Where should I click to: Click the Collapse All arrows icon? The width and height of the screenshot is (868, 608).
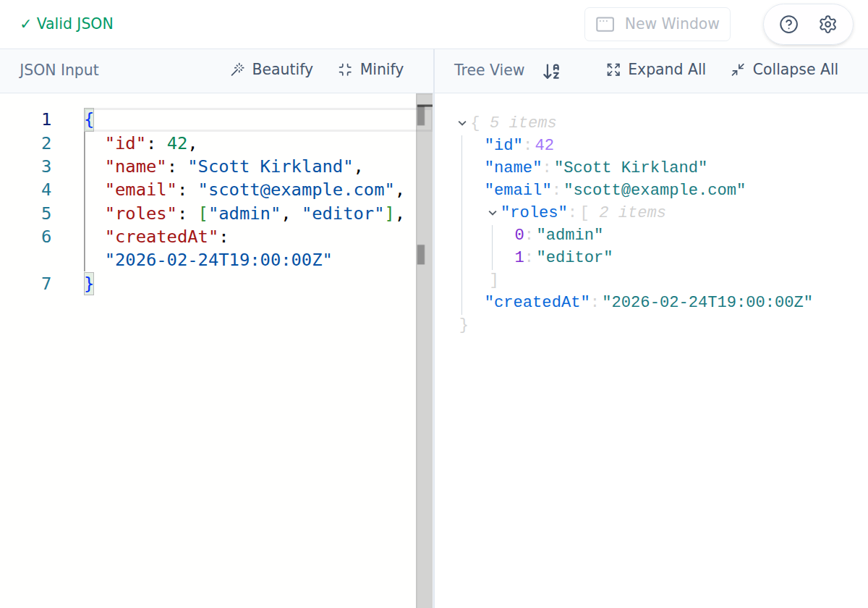(737, 69)
